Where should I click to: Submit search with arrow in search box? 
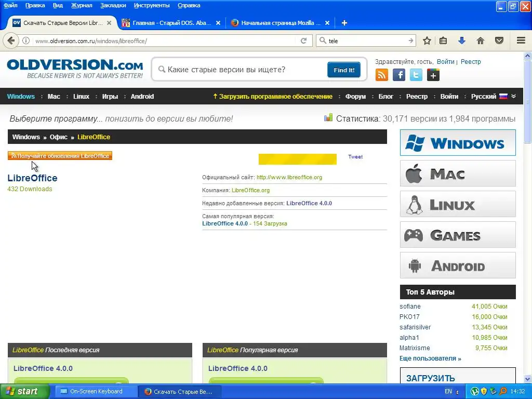click(411, 41)
